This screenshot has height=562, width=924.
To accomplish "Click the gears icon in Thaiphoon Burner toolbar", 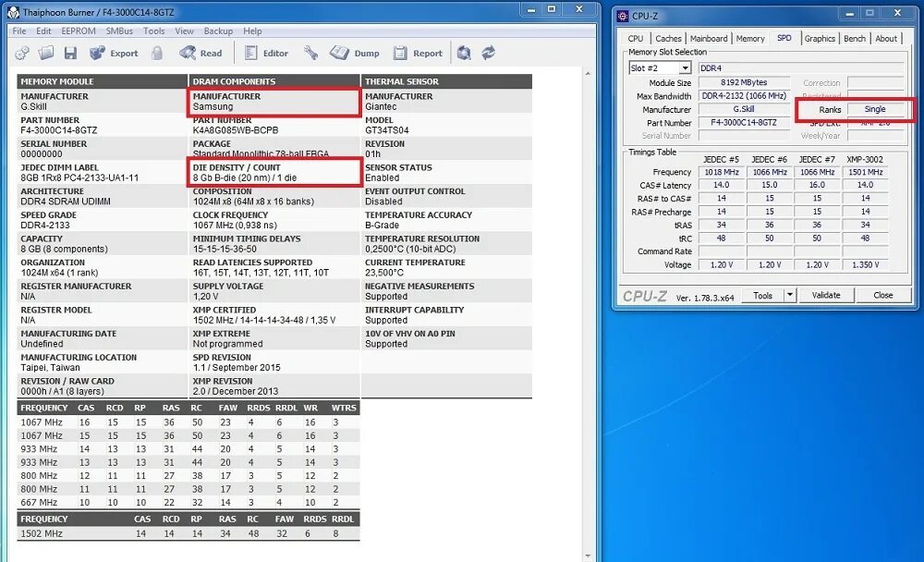I will point(22,53).
